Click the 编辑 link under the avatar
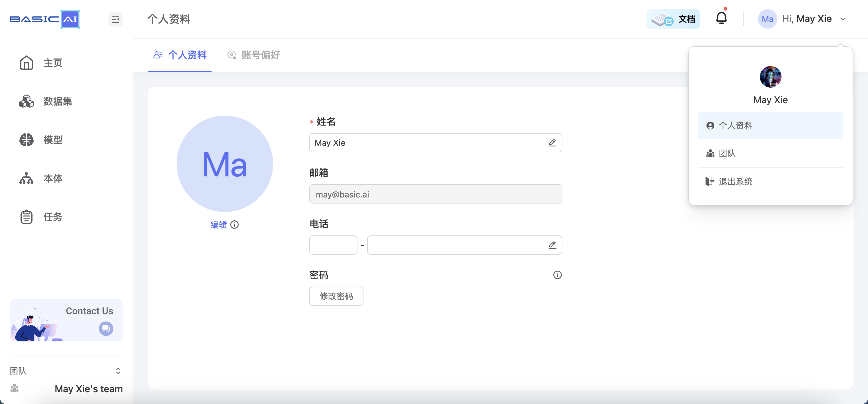This screenshot has height=404, width=868. (219, 225)
